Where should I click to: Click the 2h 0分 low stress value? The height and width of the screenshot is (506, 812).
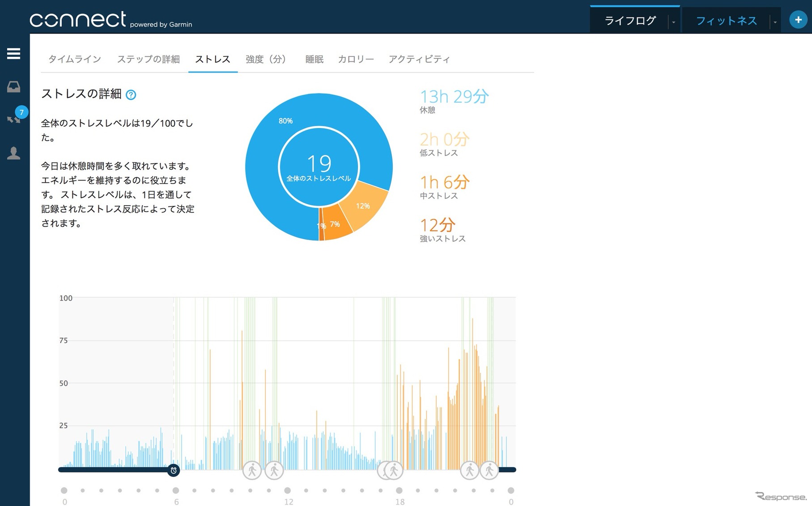pyautogui.click(x=444, y=139)
